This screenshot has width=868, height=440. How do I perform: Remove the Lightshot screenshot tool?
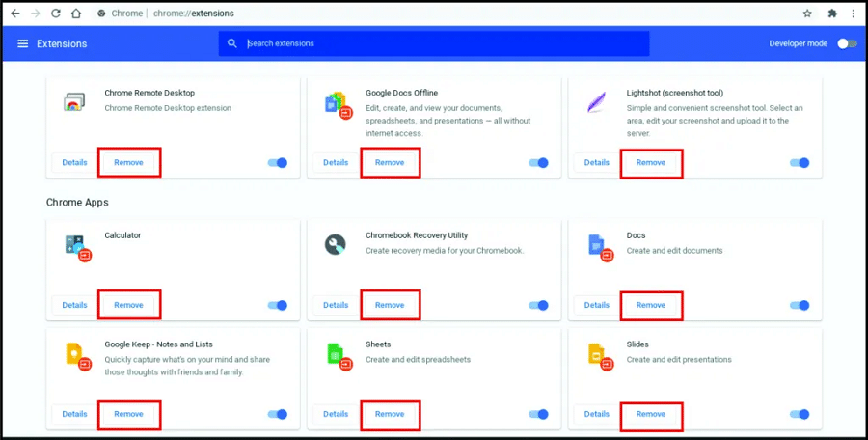(x=650, y=163)
